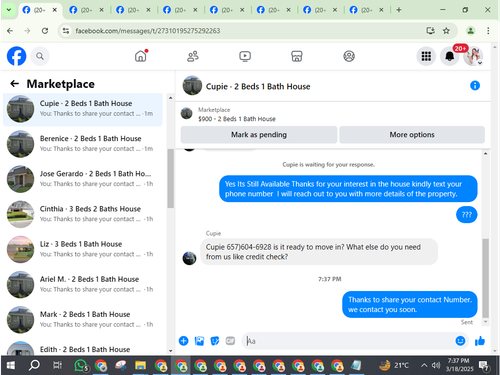The image size is (500, 375).
Task: Open File Explorer from the taskbar
Action: (x=140, y=365)
